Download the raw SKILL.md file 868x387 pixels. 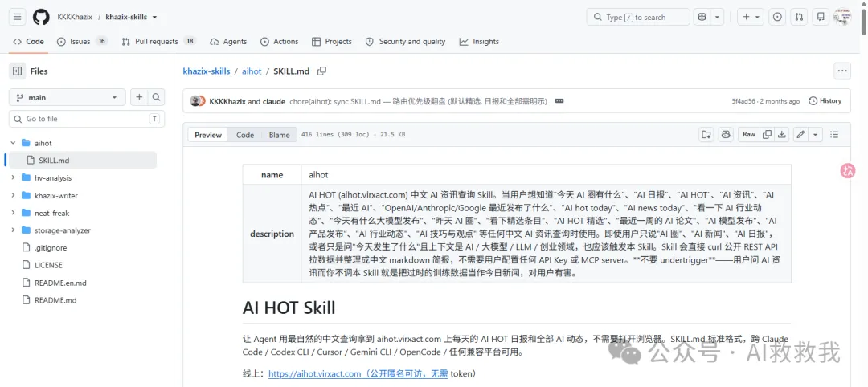point(782,134)
